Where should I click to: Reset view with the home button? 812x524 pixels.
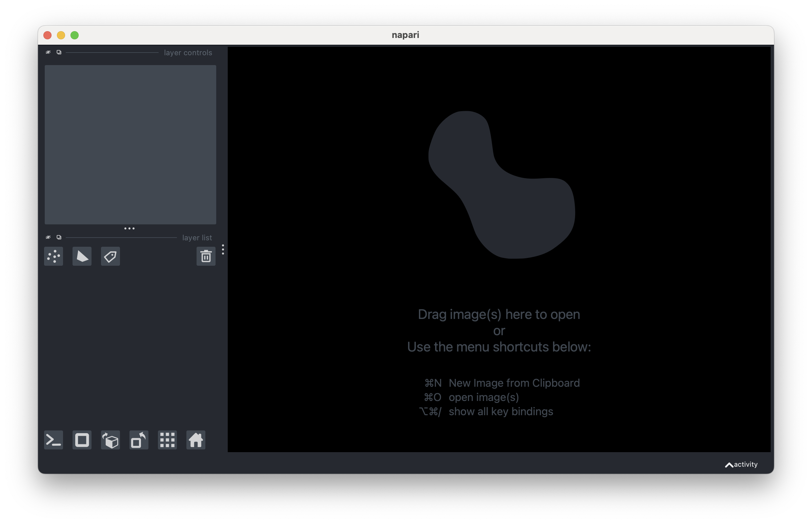coord(196,440)
